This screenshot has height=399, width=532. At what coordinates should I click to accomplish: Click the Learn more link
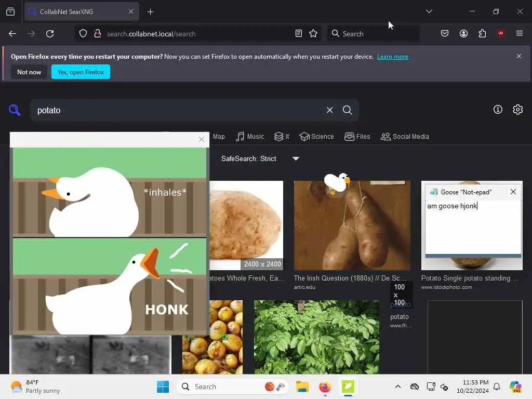[x=393, y=57]
